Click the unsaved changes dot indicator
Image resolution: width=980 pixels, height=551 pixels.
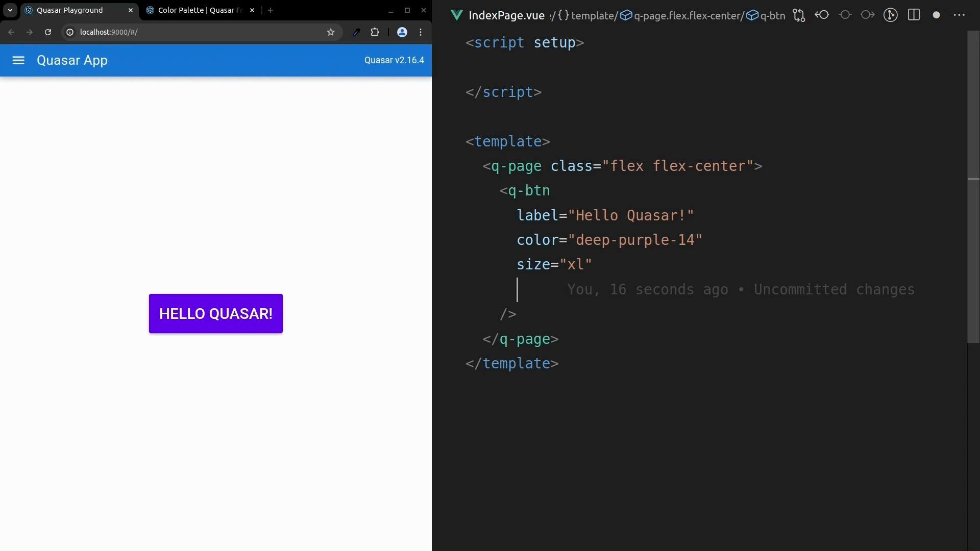[937, 15]
